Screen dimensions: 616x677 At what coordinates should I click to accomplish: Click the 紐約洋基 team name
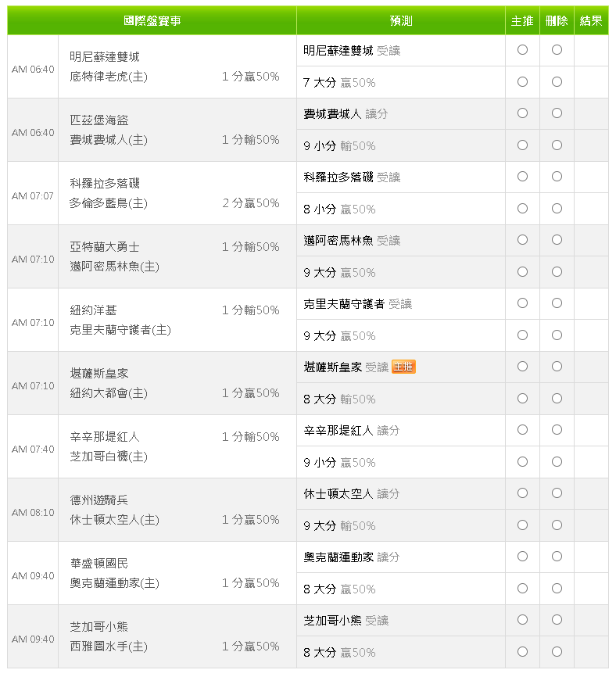coord(93,310)
